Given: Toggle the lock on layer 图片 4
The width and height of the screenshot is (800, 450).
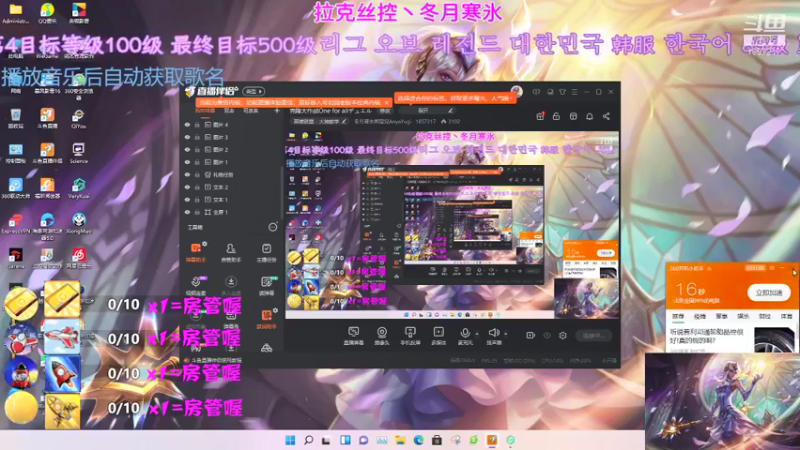Looking at the screenshot, I should pos(197,124).
